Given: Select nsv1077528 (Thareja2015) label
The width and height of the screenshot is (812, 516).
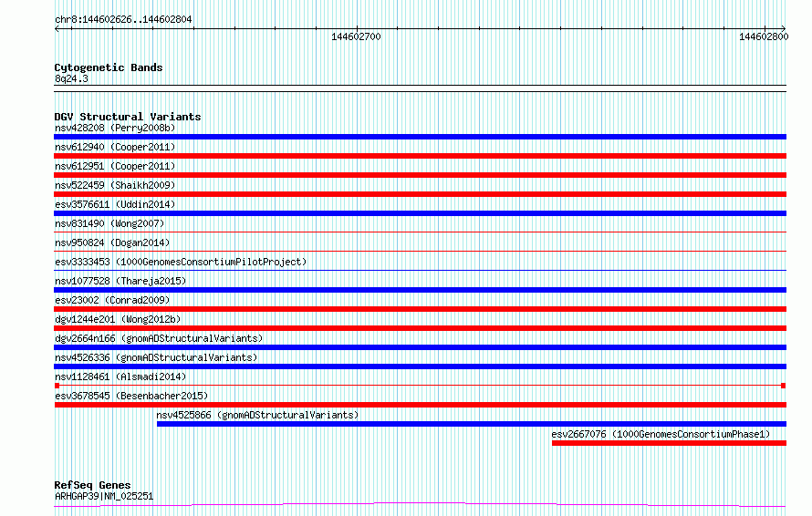Looking at the screenshot, I should pyautogui.click(x=120, y=281).
